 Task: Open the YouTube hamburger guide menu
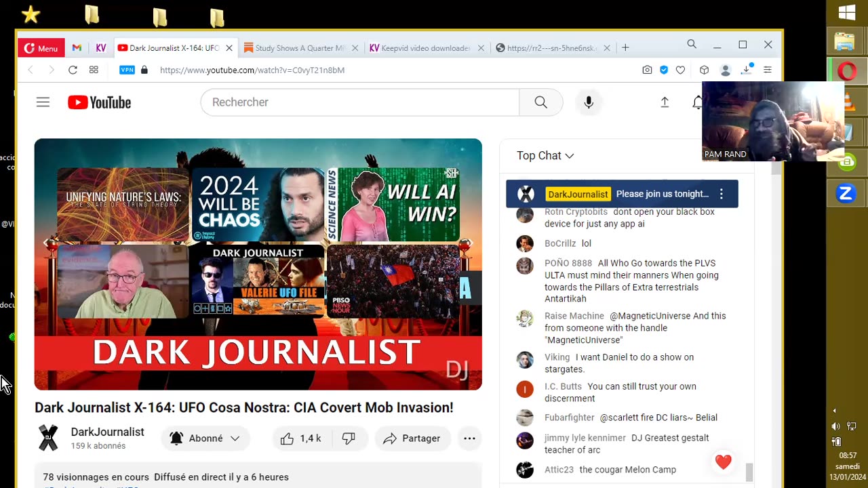43,102
